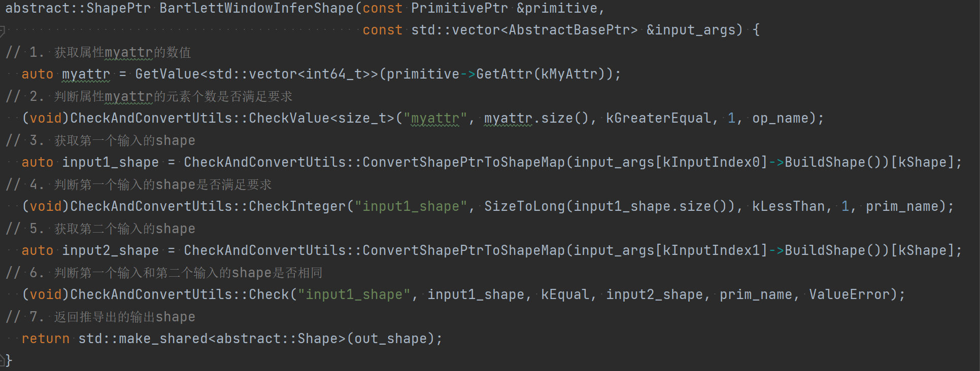Collapse the function using the top fold marker

coord(2,31)
